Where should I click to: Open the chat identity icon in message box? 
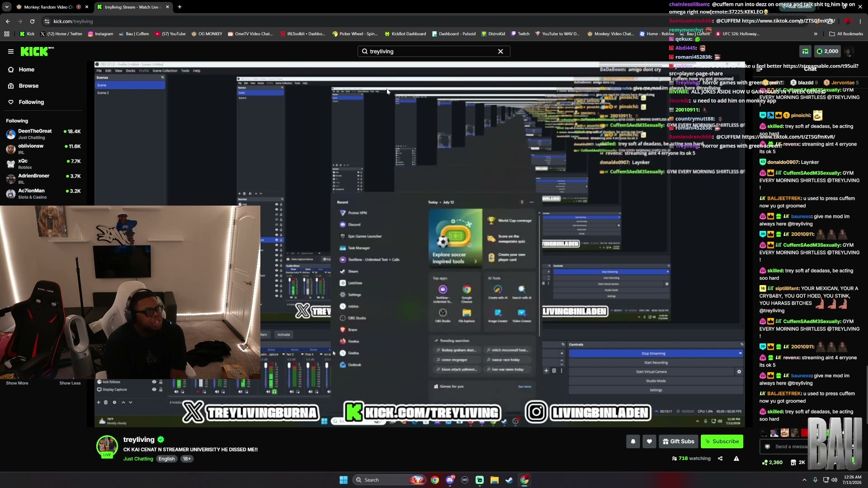[767, 446]
